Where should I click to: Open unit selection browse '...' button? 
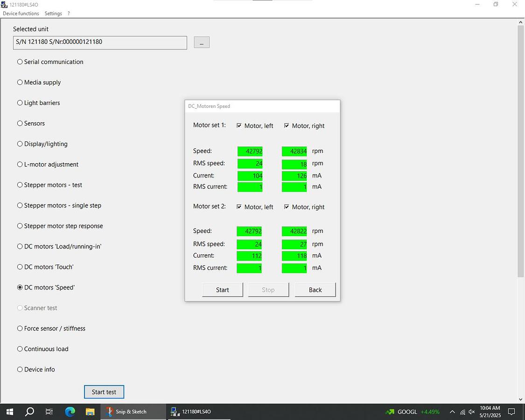202,42
